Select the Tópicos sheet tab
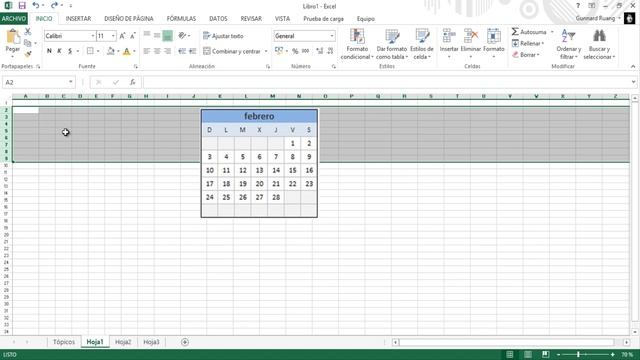 point(64,342)
